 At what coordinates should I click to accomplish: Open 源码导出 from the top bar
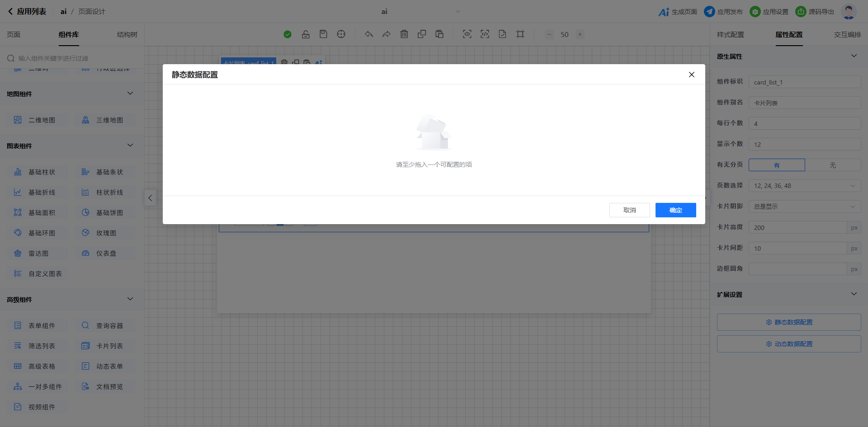pos(815,12)
